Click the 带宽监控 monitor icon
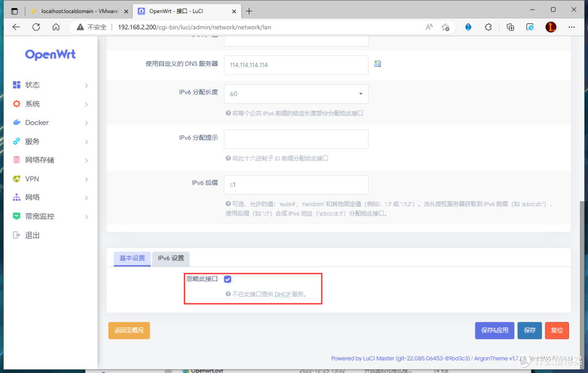Viewport: 588px width, 373px height. (18, 216)
